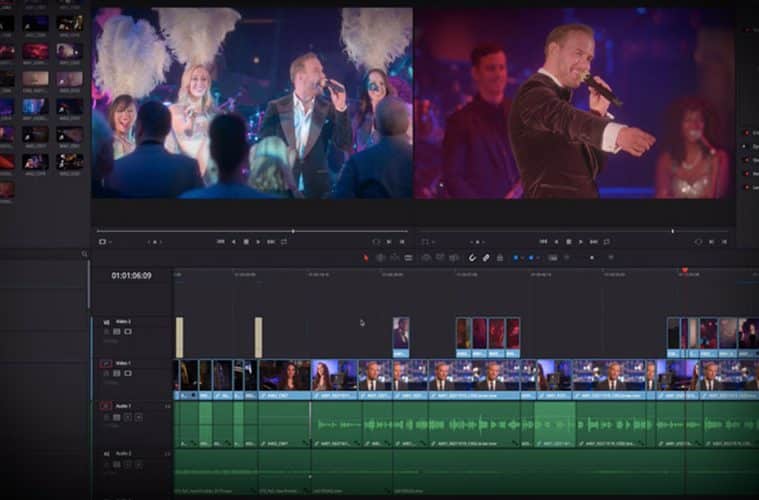The height and width of the screenshot is (500, 759).
Task: Click the blue flag icon in toolbar
Action: [516, 258]
